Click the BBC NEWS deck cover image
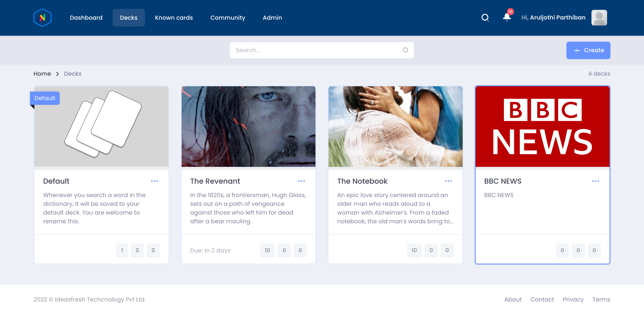The height and width of the screenshot is (314, 644). tap(542, 127)
